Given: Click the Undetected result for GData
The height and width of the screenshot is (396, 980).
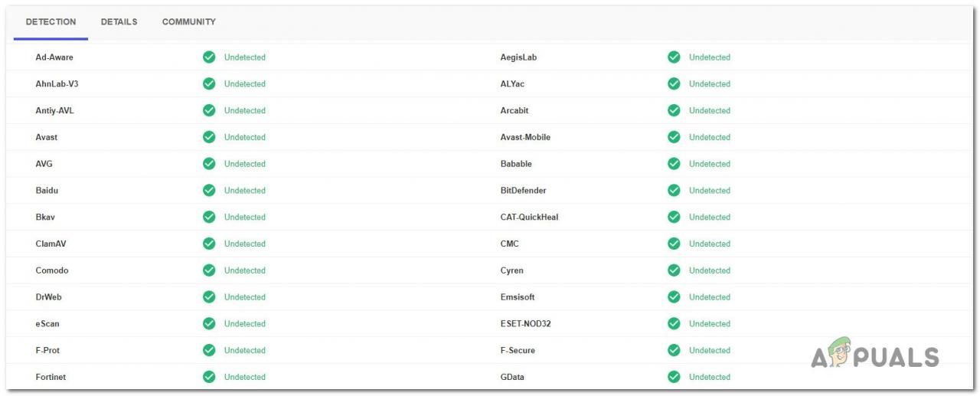Looking at the screenshot, I should pos(710,377).
